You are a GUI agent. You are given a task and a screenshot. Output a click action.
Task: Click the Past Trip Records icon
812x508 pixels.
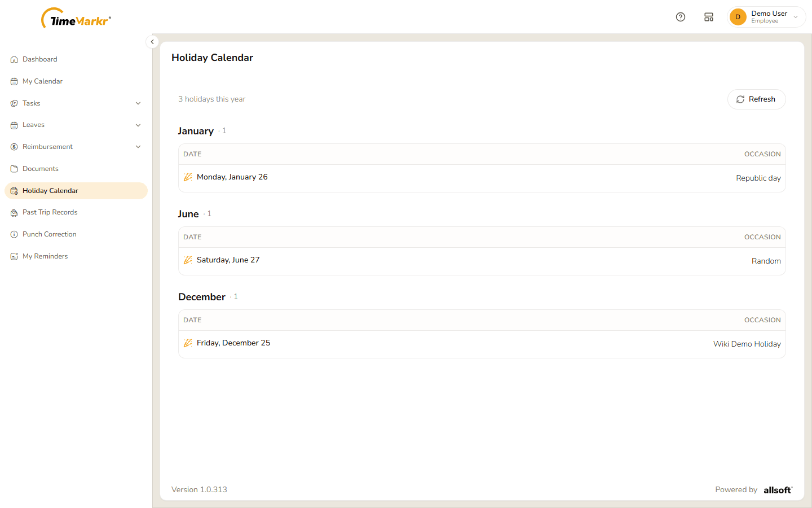click(x=14, y=213)
